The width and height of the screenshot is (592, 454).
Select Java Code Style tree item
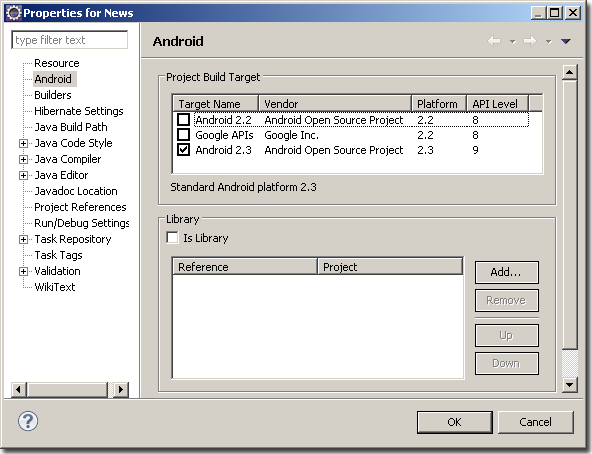73,143
